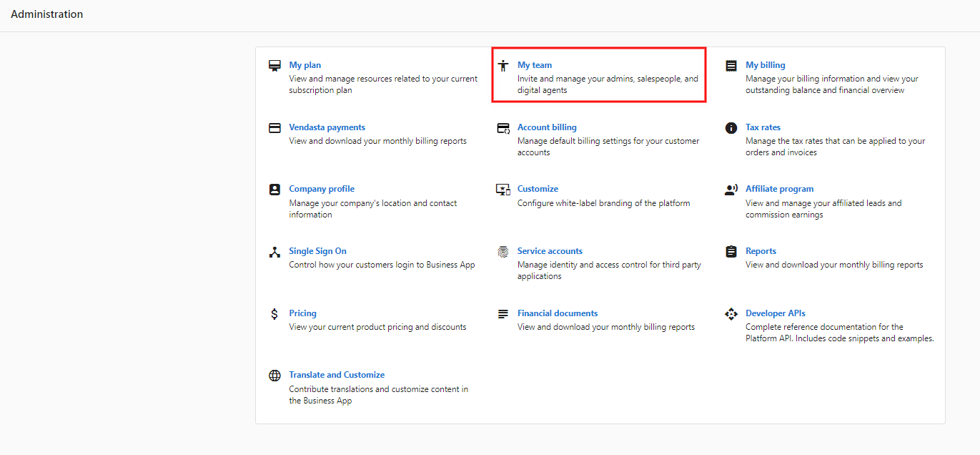Click the Single Sign On nodes icon
The width and height of the screenshot is (980, 455).
pos(274,252)
